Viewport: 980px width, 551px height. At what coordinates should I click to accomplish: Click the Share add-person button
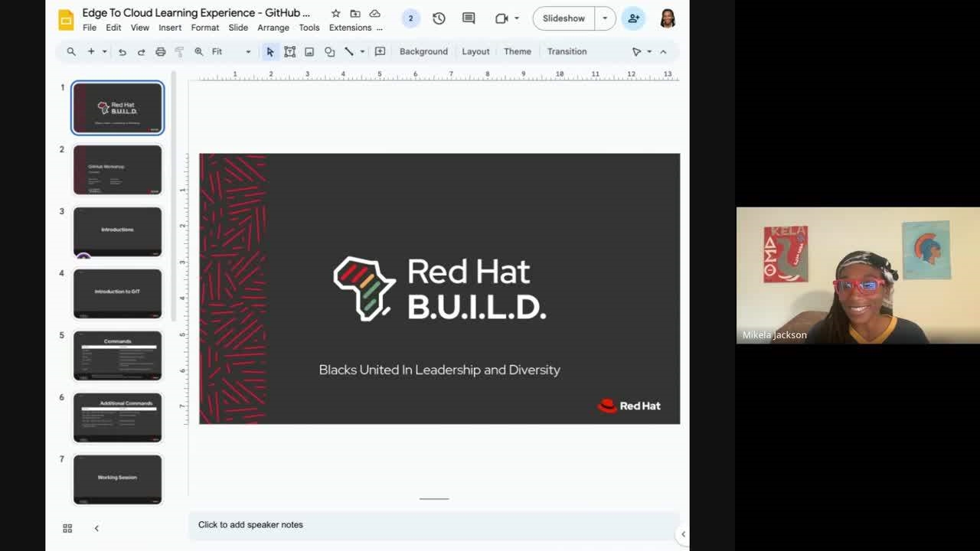coord(633,18)
